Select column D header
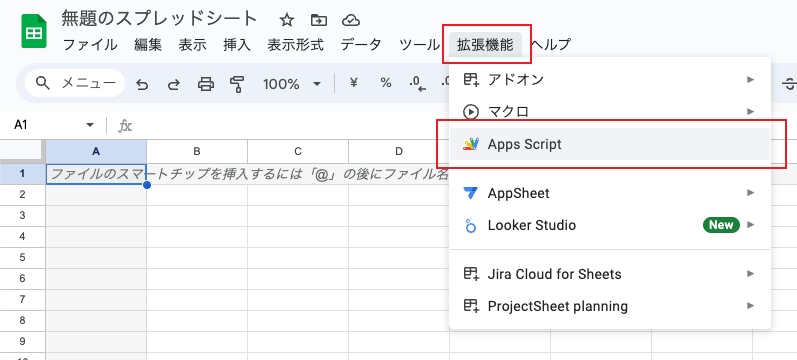 pos(398,151)
